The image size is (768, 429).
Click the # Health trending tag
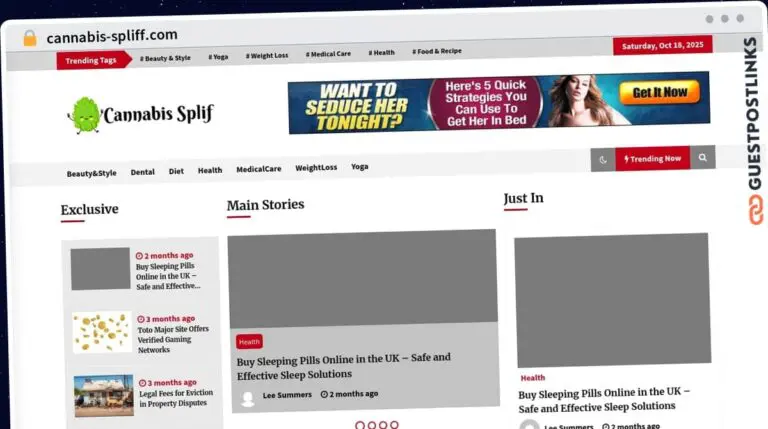(x=382, y=52)
